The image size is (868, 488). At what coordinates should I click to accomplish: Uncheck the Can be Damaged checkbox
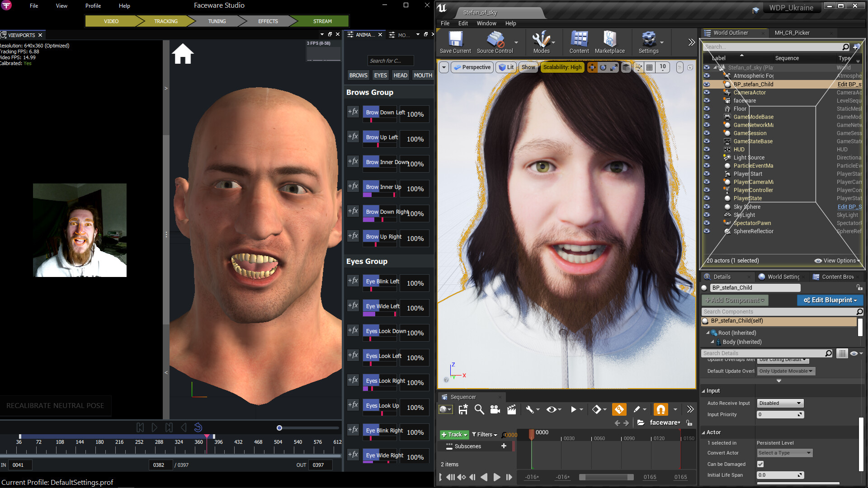click(760, 464)
